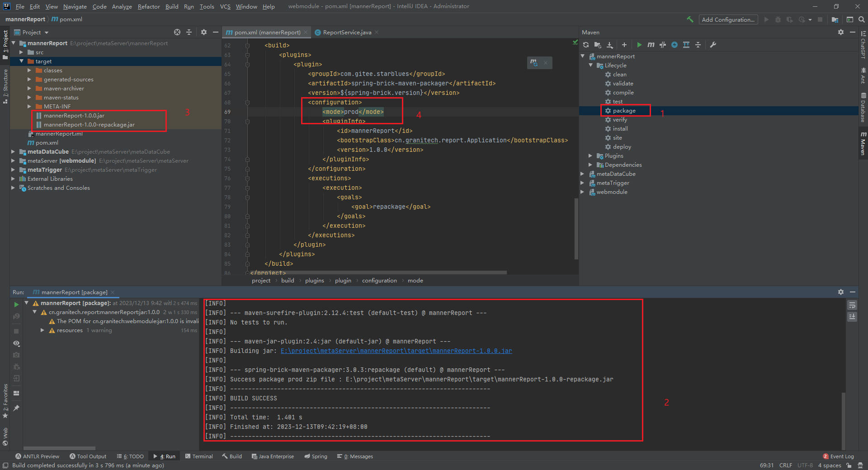Select the install lifecycle goal
Image resolution: width=868 pixels, height=470 pixels.
pyautogui.click(x=620, y=128)
